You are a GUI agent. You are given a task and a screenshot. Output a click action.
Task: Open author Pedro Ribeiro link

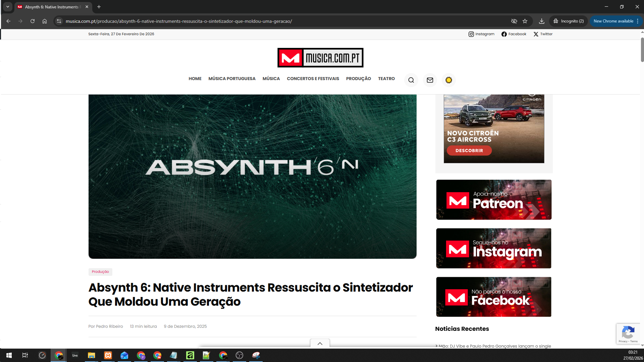pyautogui.click(x=109, y=326)
